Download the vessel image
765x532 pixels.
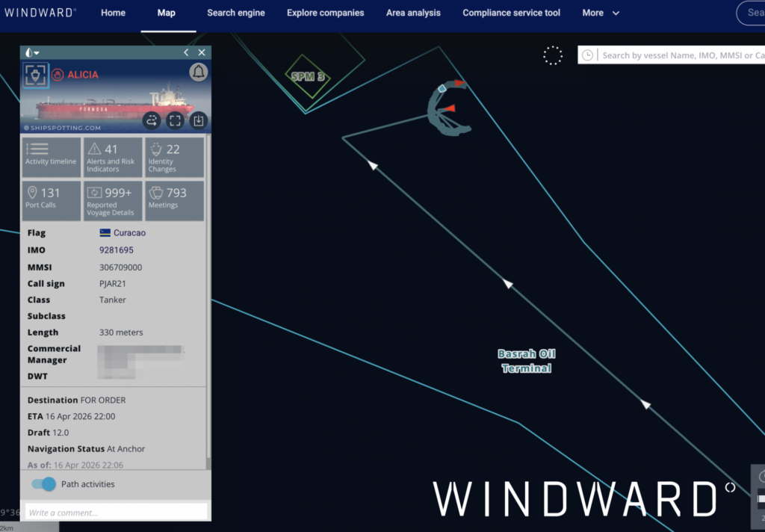pyautogui.click(x=197, y=120)
